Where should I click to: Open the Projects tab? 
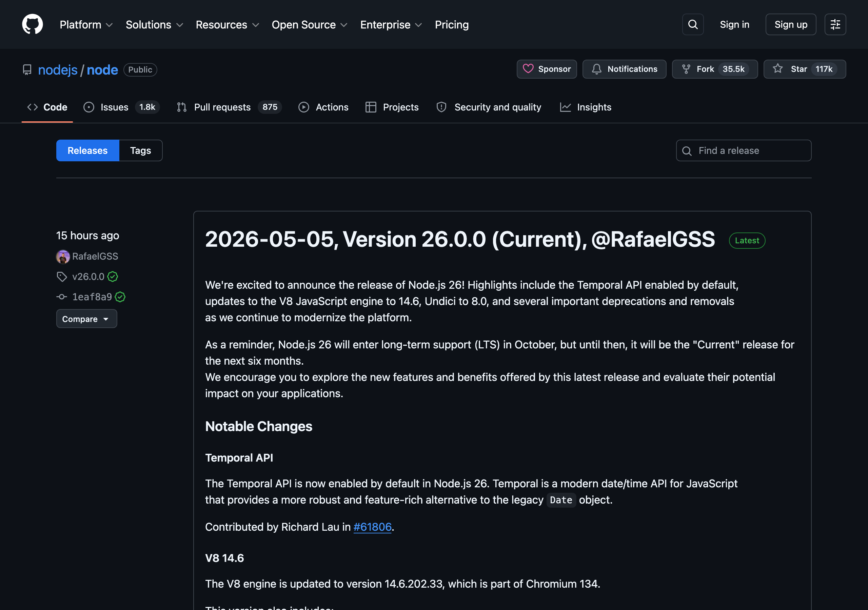392,107
